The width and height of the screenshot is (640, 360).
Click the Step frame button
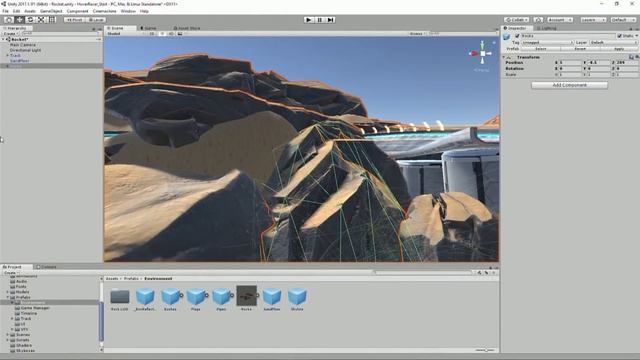click(x=331, y=20)
